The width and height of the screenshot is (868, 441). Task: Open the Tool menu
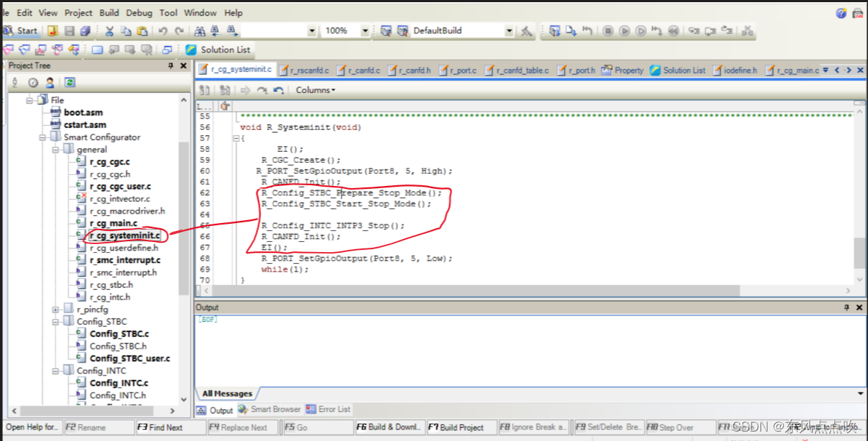click(x=168, y=13)
